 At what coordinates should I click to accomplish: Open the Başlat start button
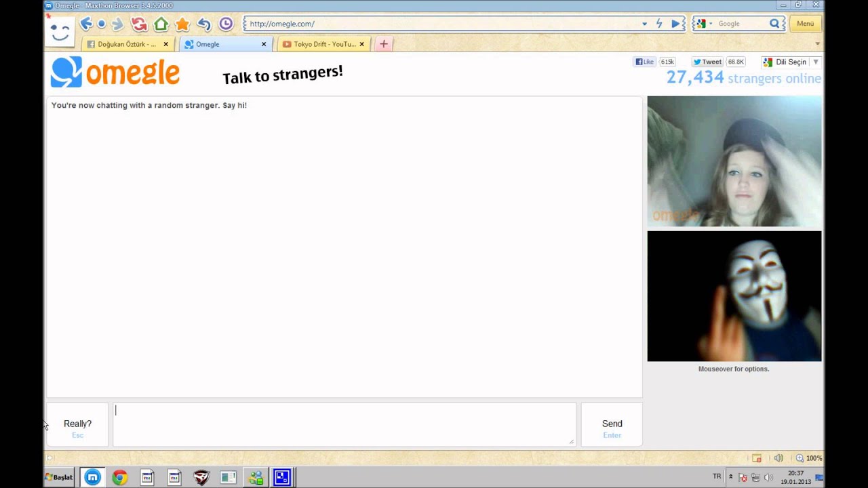[59, 477]
